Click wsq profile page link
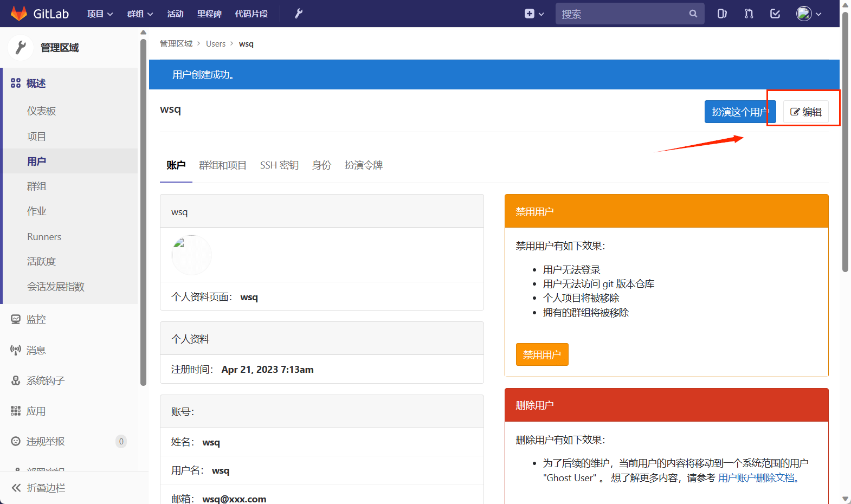This screenshot has height=504, width=851. point(249,297)
